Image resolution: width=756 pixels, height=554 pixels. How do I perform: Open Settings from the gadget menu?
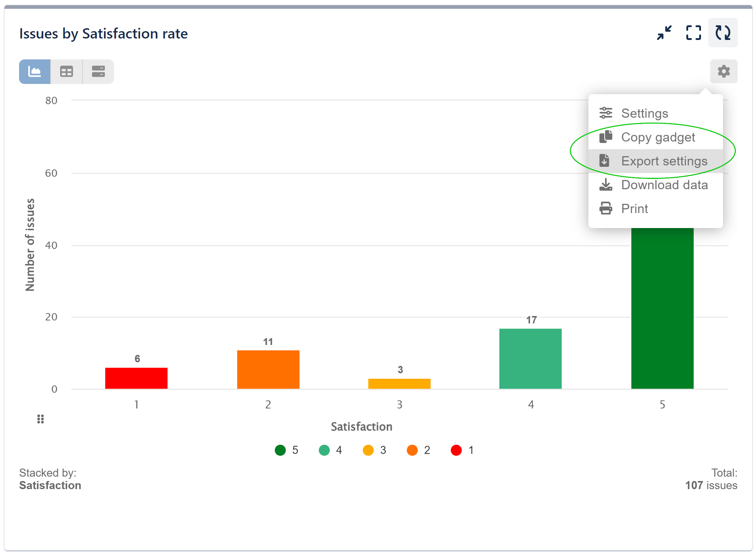tap(645, 113)
